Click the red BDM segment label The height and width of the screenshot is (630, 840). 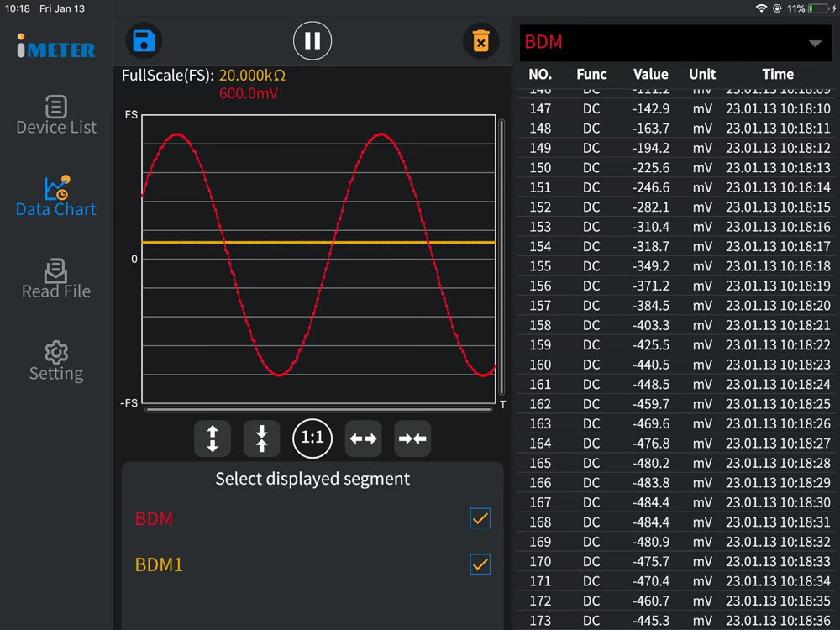[x=154, y=518]
